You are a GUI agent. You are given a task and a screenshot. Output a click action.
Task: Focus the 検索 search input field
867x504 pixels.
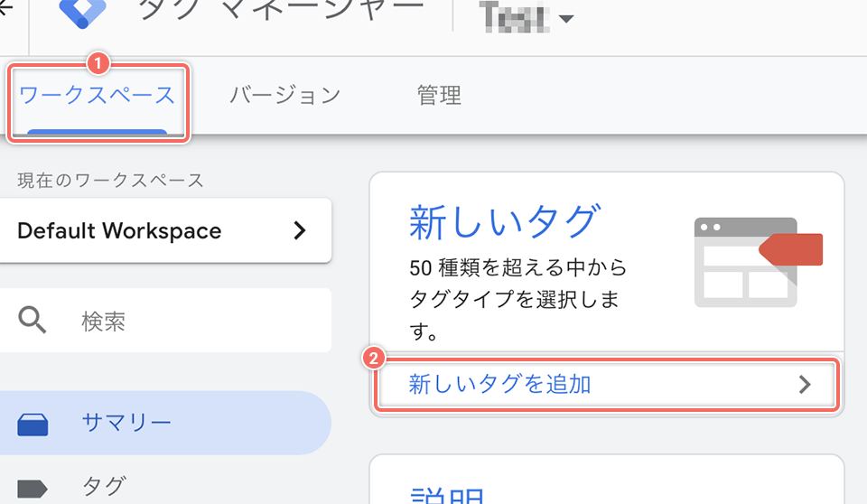point(165,321)
